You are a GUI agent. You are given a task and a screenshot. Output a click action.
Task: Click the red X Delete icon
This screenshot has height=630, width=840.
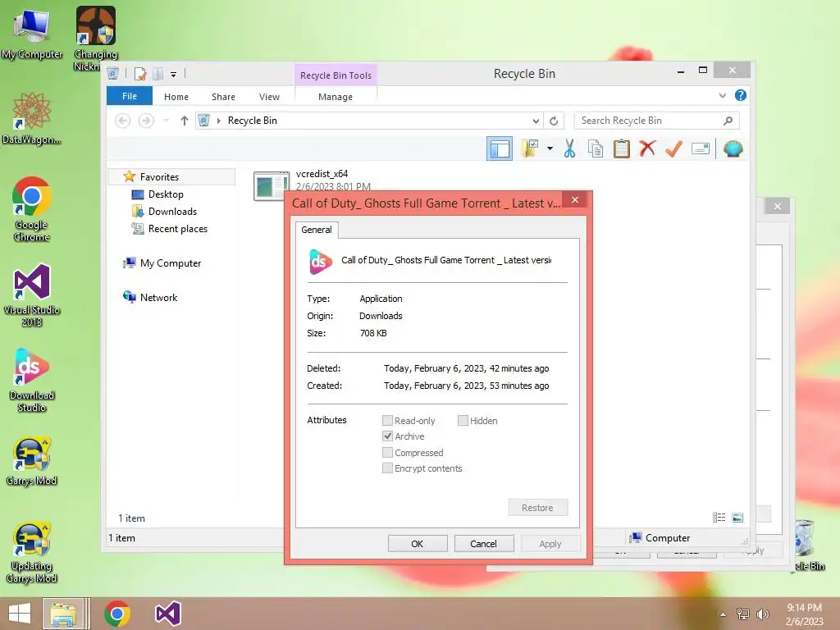tap(647, 148)
